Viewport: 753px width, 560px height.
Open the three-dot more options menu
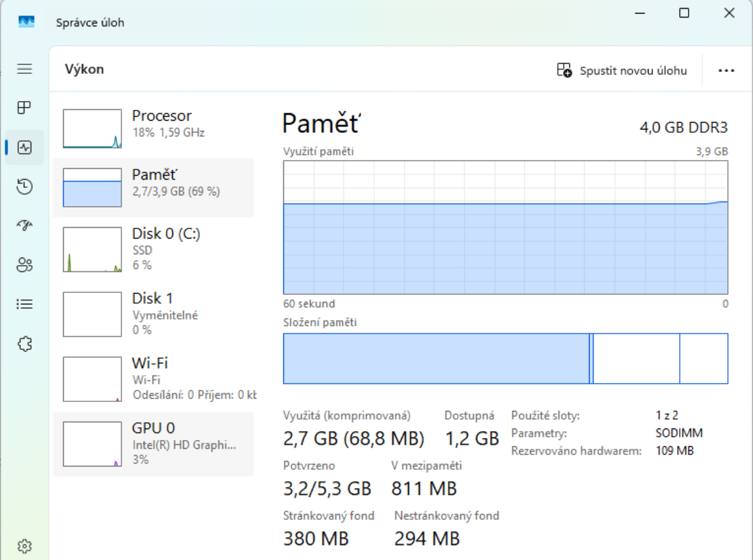pos(726,71)
